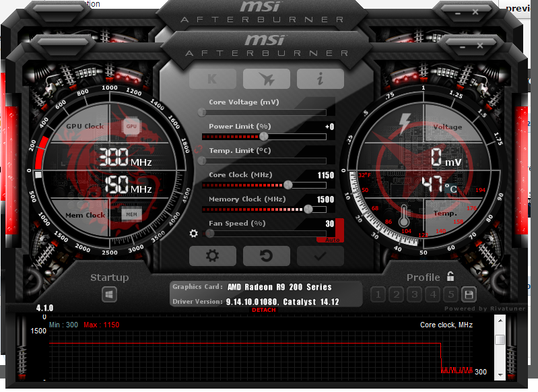Click the Kombustor K button

point(213,79)
